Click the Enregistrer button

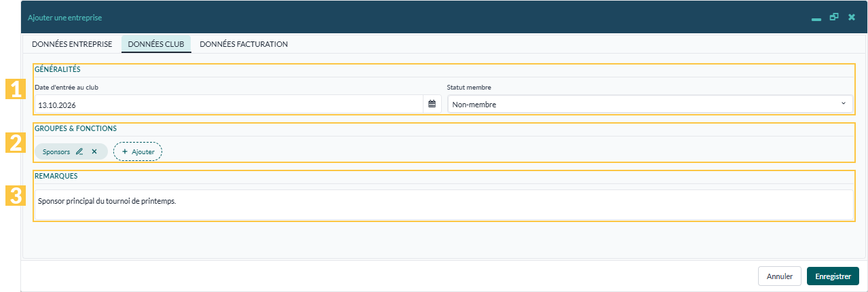833,276
